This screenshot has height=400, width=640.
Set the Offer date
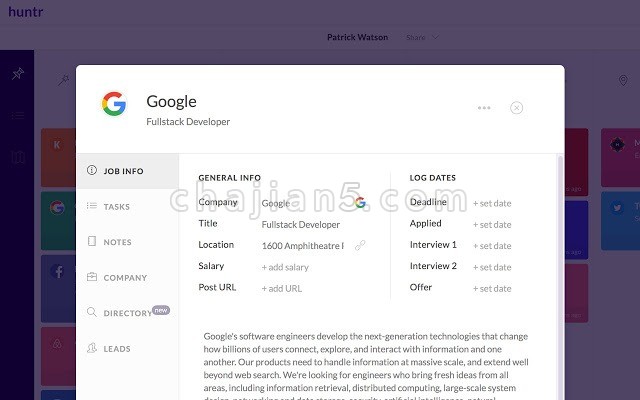coord(491,289)
